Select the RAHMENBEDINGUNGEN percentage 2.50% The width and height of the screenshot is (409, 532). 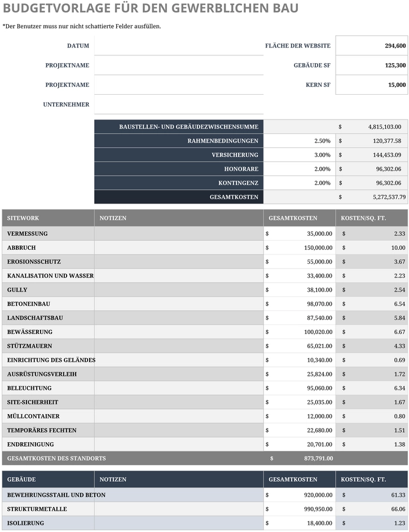coord(300,141)
